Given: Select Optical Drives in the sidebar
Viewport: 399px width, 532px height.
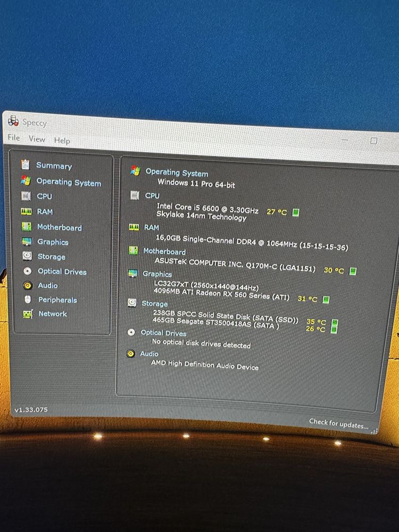Looking at the screenshot, I should coord(62,271).
